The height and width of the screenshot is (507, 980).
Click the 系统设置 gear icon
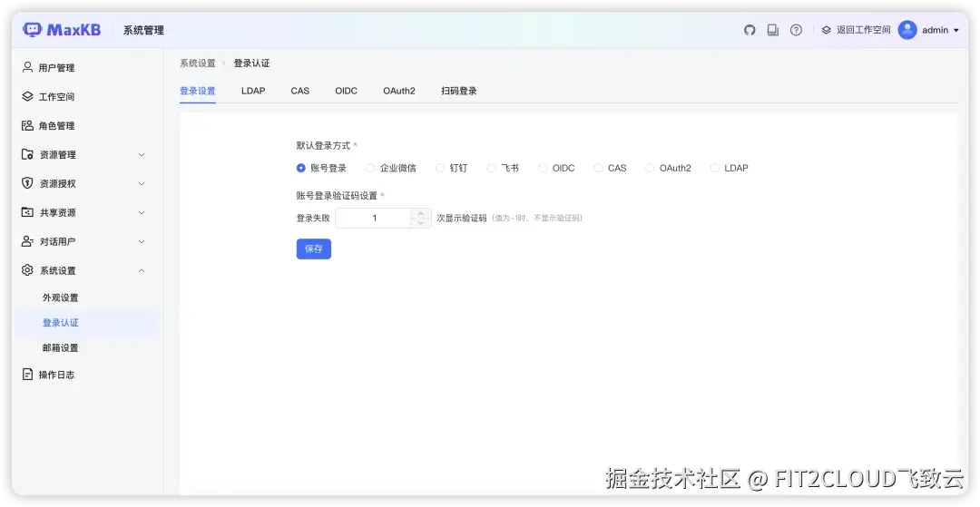tap(27, 269)
